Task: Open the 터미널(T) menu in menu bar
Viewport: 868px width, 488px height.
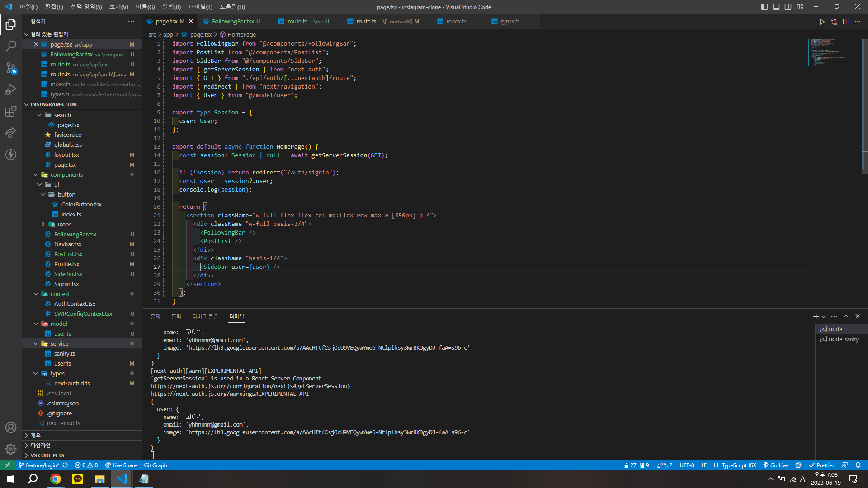Action: point(200,7)
